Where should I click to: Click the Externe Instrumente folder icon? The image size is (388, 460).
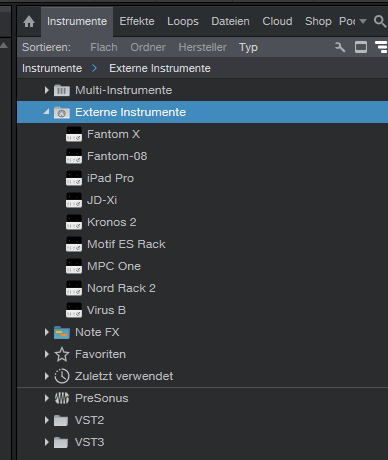click(62, 112)
